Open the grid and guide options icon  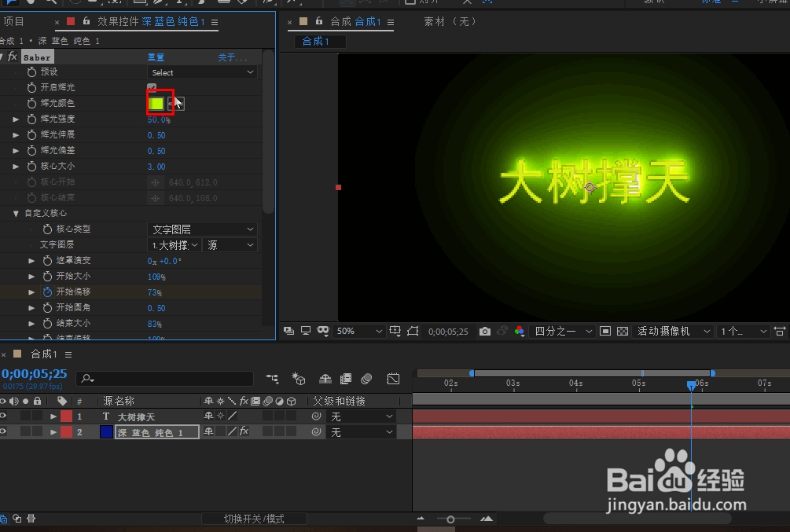pyautogui.click(x=395, y=331)
